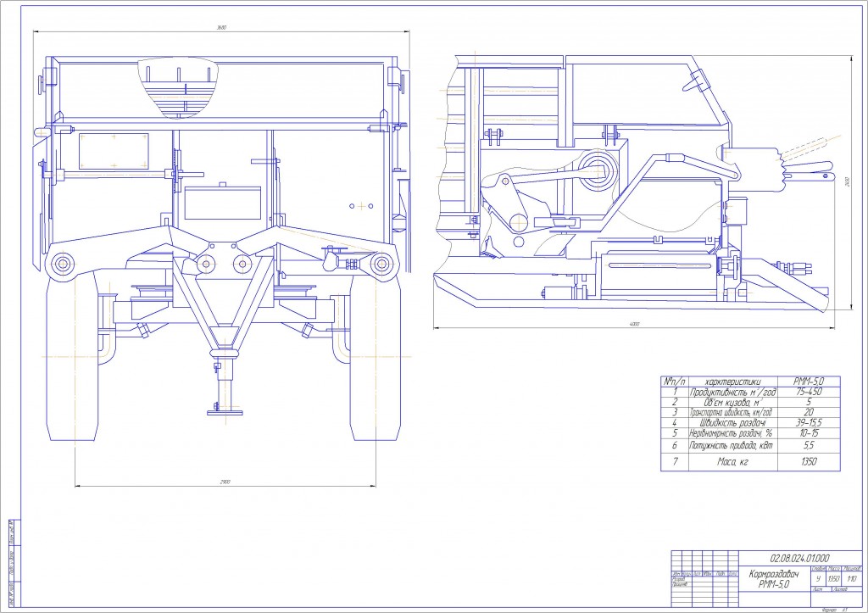This screenshot has width=868, height=613.
Task: Click the '1350' value in the characteristics table
Action: [x=808, y=461]
